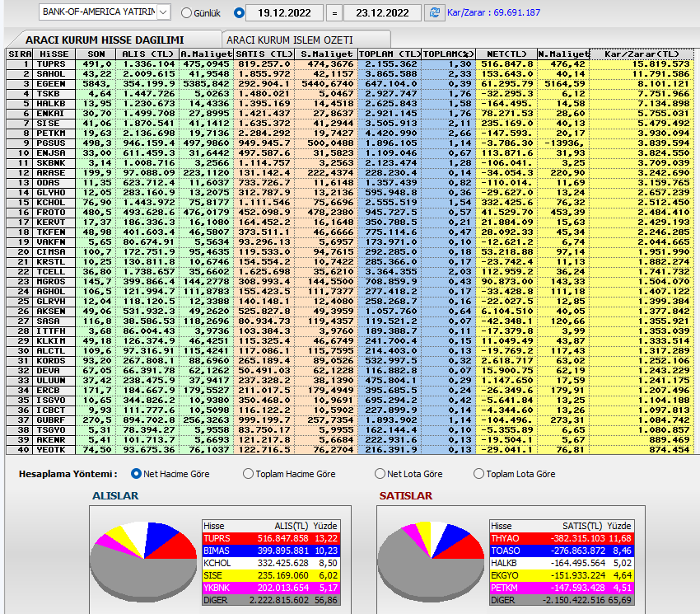The height and width of the screenshot is (614, 700).
Task: Select Toplam Hacime Göre calculation method
Action: (248, 474)
